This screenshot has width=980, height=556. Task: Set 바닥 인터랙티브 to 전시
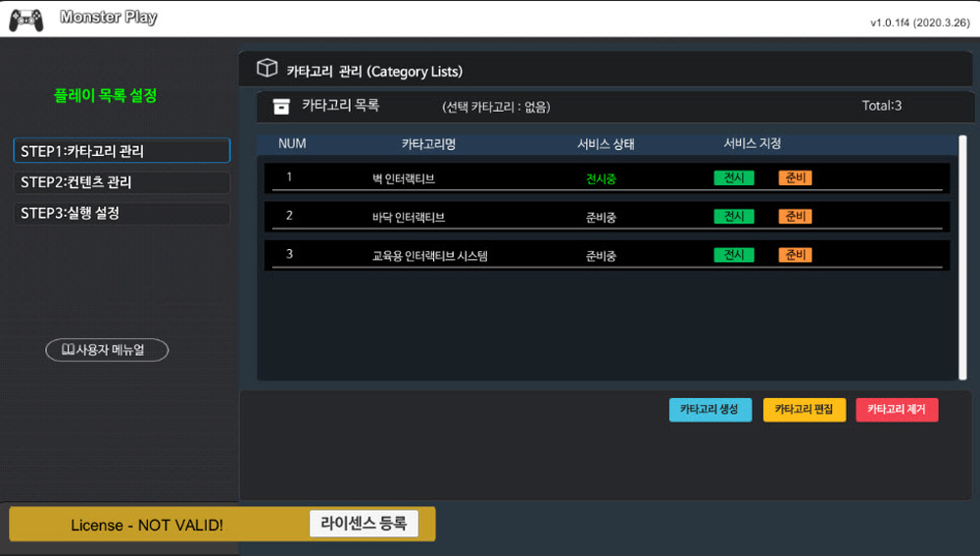[x=734, y=217]
